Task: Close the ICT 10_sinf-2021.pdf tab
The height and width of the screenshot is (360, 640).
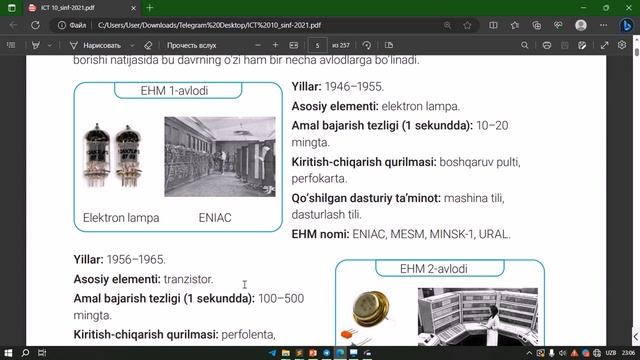Action: click(x=133, y=8)
